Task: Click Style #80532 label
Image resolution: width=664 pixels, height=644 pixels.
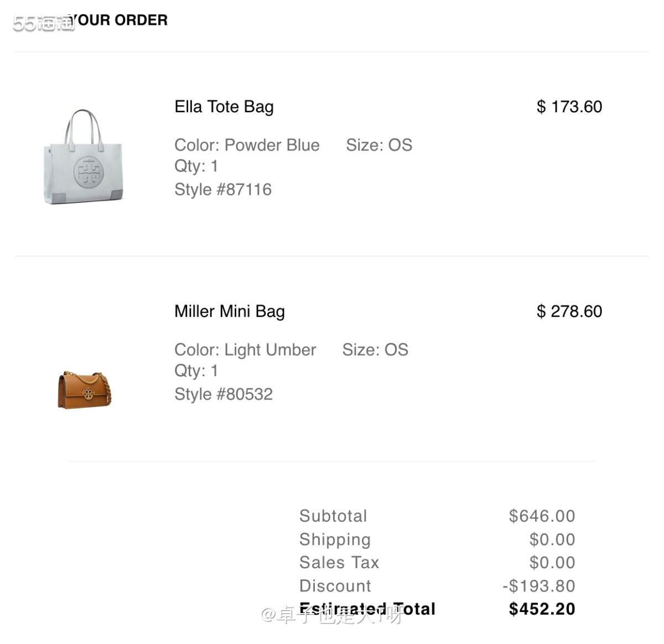Action: [224, 394]
